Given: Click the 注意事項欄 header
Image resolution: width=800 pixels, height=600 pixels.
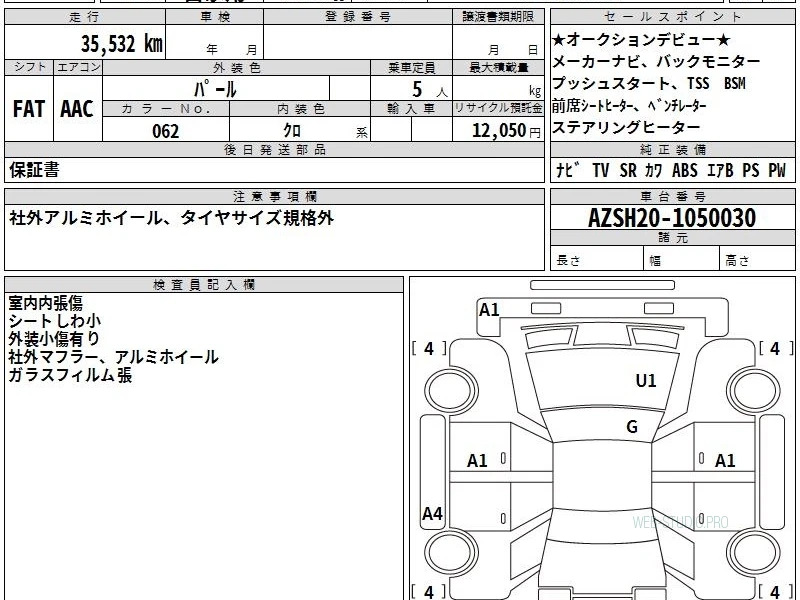Looking at the screenshot, I should (274, 196).
